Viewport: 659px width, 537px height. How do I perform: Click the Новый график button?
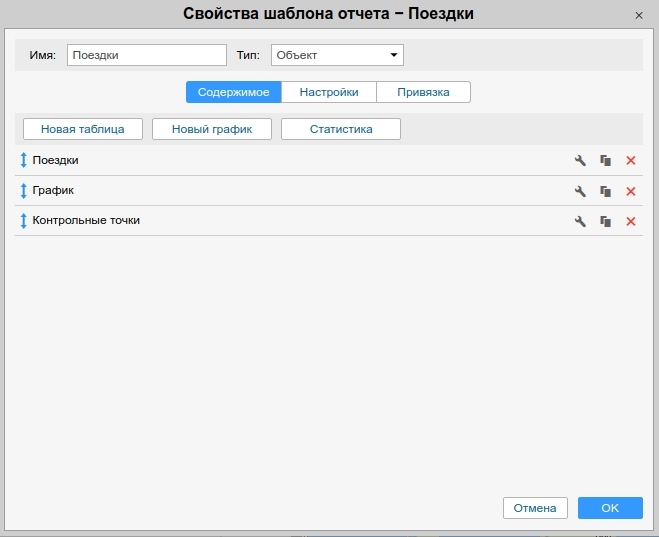212,129
